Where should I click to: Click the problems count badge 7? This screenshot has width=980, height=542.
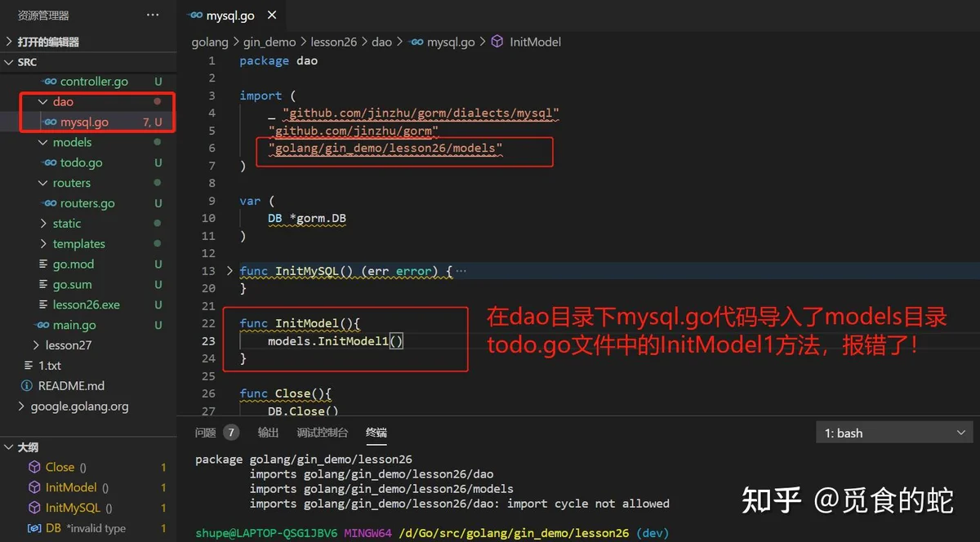(231, 433)
